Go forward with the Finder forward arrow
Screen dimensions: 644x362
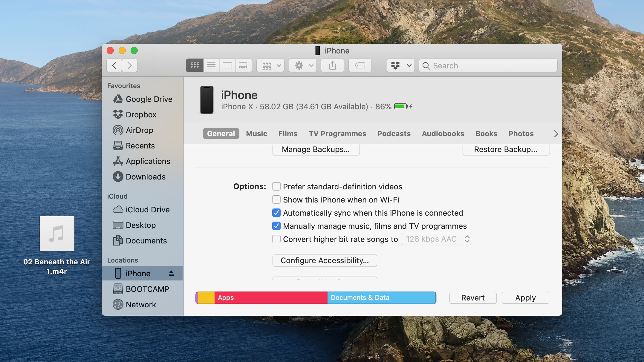(x=130, y=65)
